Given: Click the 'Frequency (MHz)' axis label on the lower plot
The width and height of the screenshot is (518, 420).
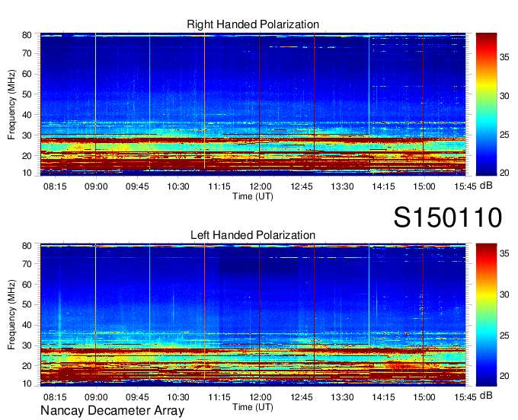Looking at the screenshot, I should [x=11, y=315].
